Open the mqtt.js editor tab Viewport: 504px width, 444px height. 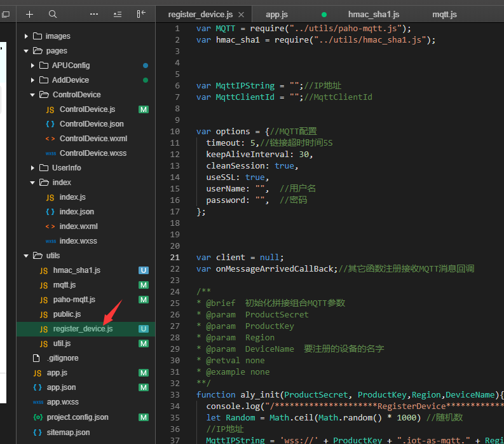[444, 14]
